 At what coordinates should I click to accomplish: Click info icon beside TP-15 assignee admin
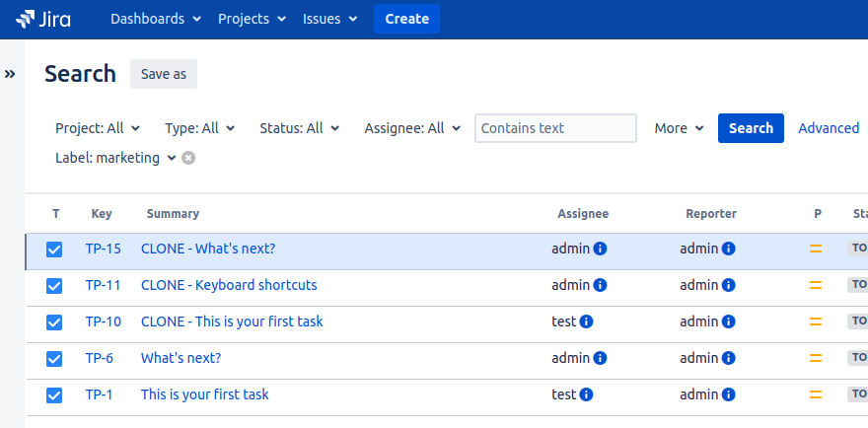600,250
